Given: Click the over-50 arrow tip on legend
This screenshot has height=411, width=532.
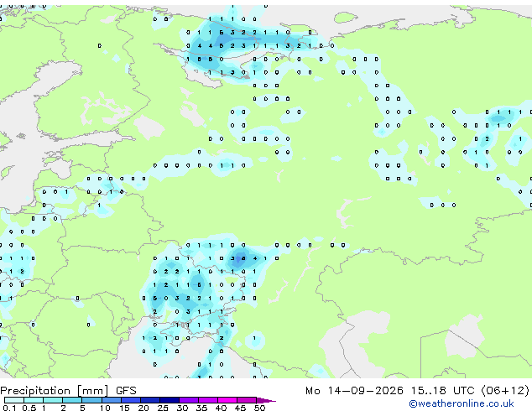Looking at the screenshot, I should [266, 400].
